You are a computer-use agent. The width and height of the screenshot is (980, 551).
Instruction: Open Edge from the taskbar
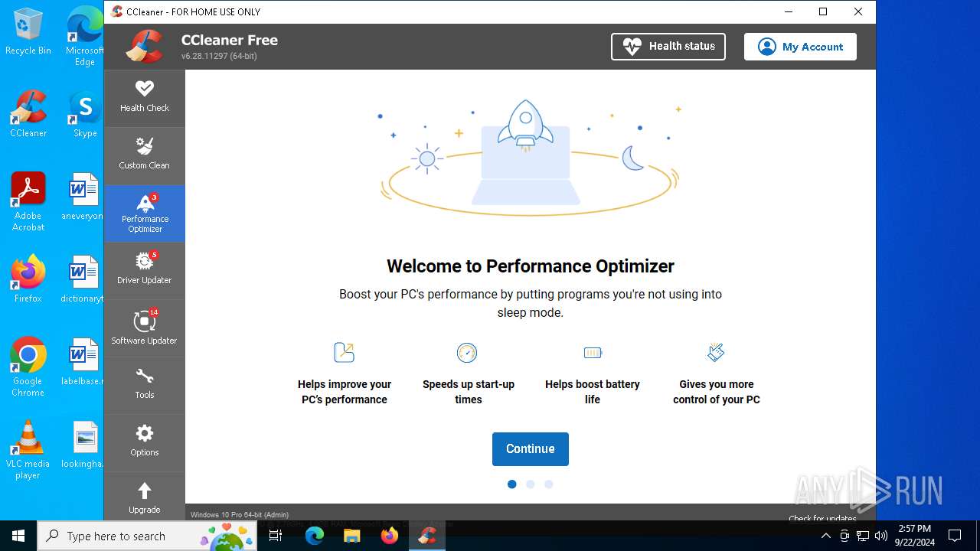tap(315, 536)
